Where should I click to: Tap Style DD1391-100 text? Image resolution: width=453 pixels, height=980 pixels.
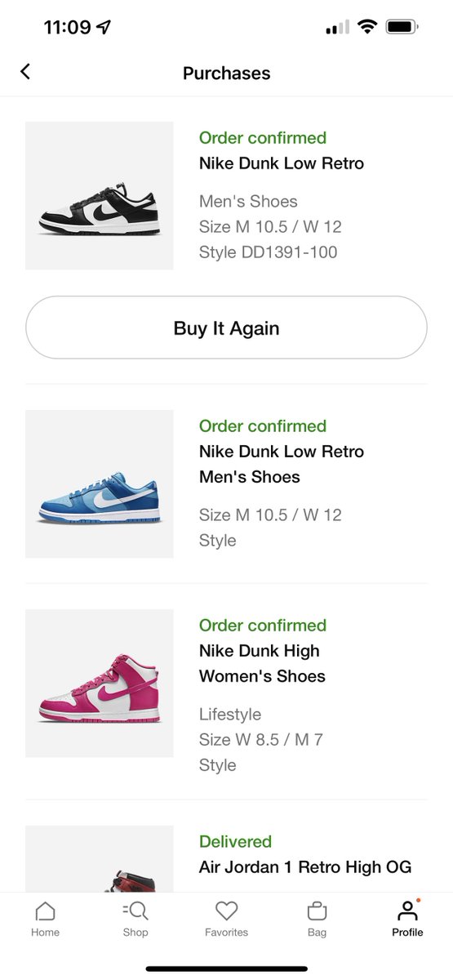[268, 252]
